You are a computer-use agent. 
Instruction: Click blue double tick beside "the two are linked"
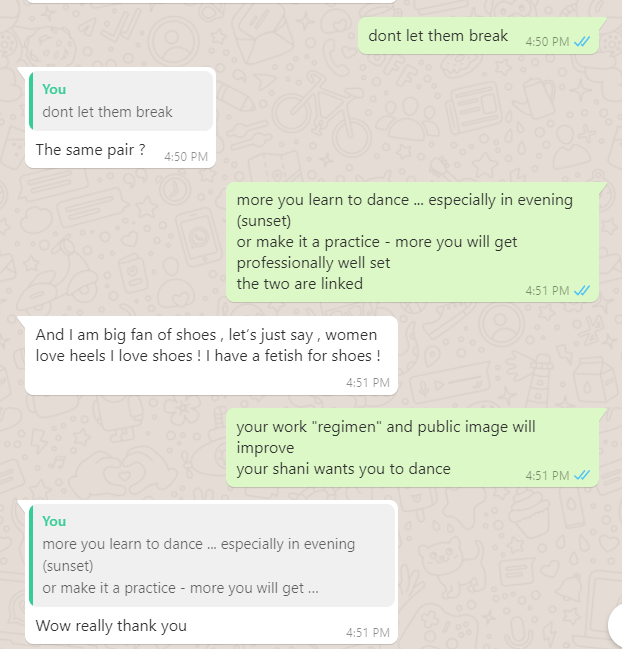click(582, 291)
